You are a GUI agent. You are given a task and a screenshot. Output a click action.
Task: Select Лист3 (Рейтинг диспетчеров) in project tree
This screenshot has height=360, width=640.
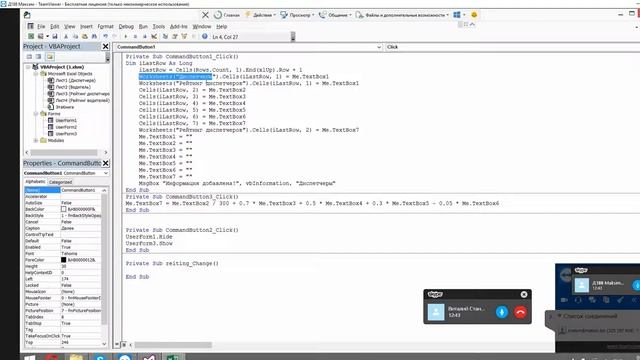[x=82, y=94]
